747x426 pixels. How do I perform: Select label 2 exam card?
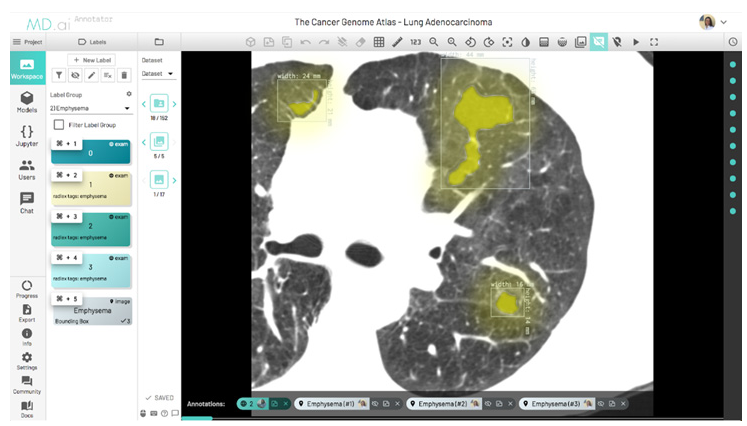click(x=91, y=230)
